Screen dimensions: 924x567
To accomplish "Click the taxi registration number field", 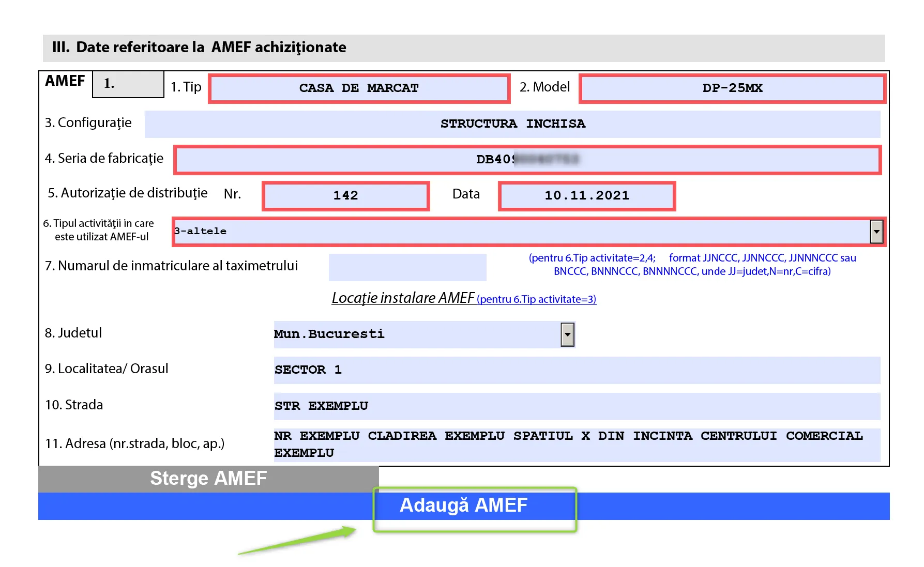I will pos(407,267).
